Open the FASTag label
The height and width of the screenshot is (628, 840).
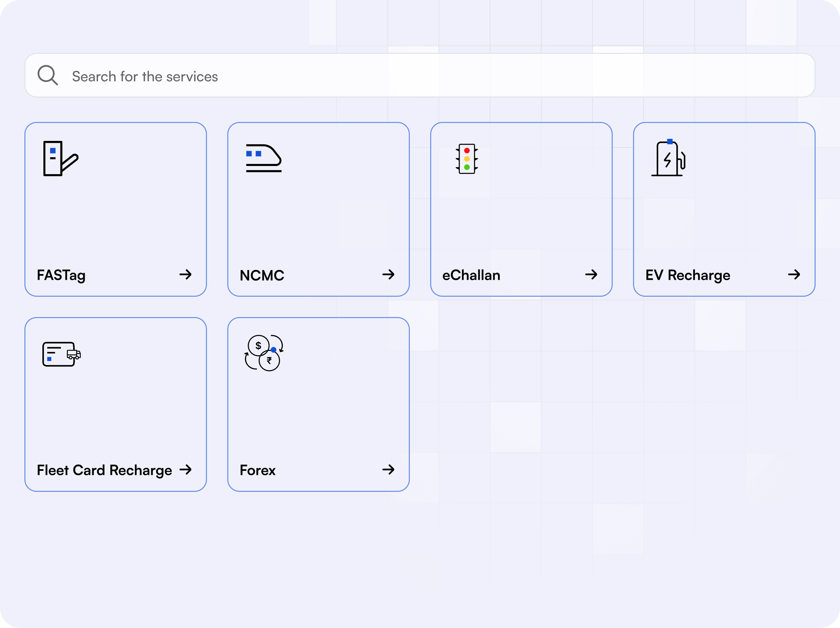click(x=61, y=275)
